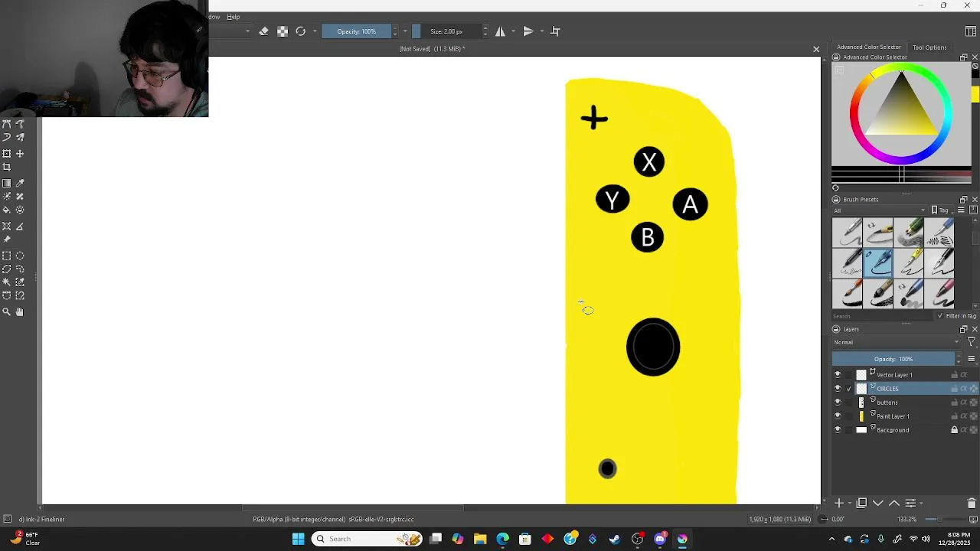Close the document tab with X
This screenshot has width=980, height=551.
click(816, 49)
